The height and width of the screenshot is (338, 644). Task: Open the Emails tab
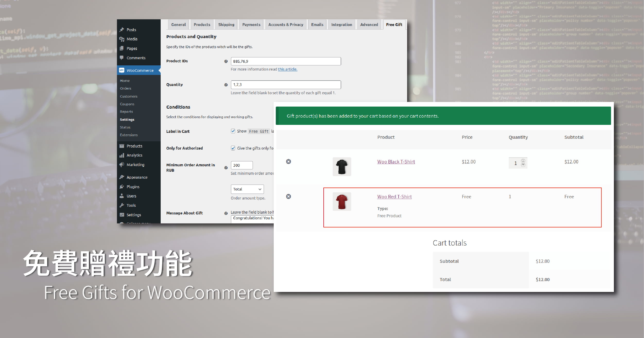point(317,25)
